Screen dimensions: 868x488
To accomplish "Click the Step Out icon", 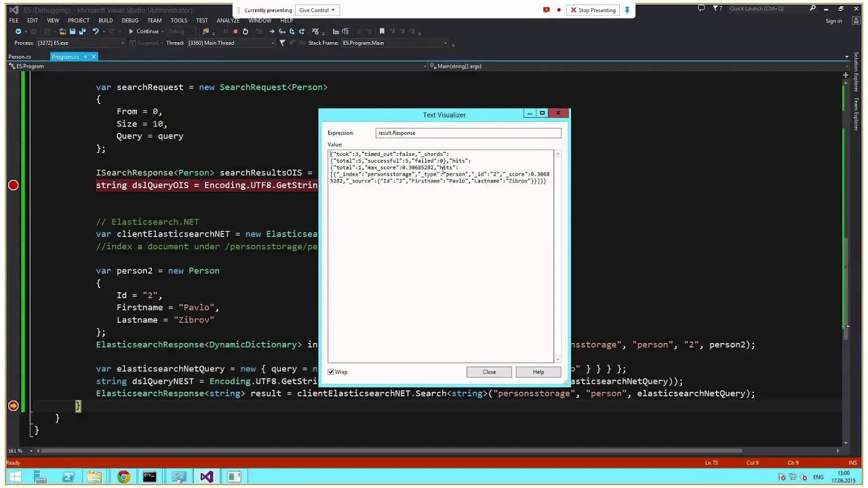I will (302, 31).
